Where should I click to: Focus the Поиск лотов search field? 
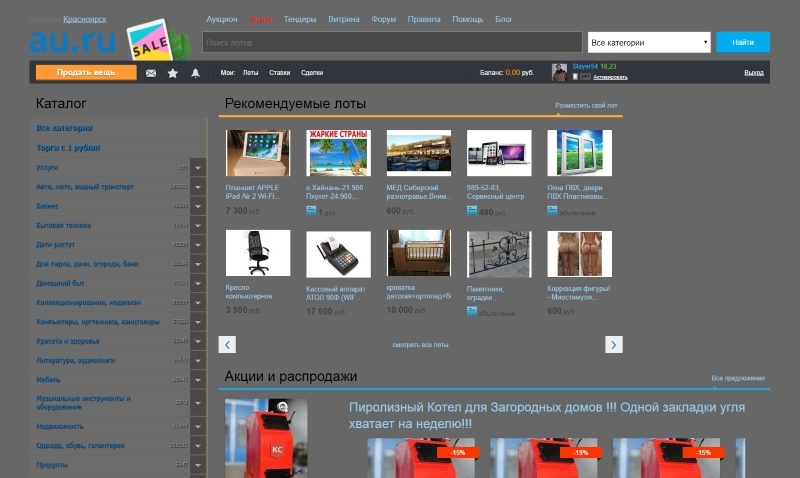click(x=392, y=42)
